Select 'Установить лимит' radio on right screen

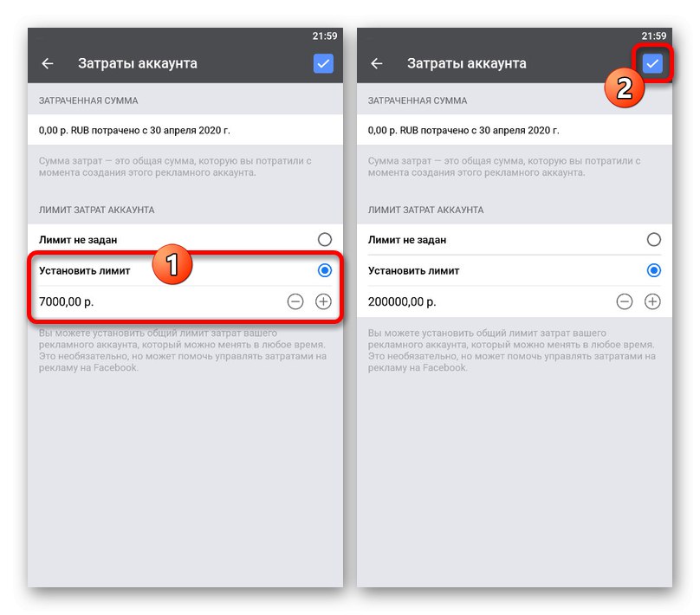tap(653, 270)
